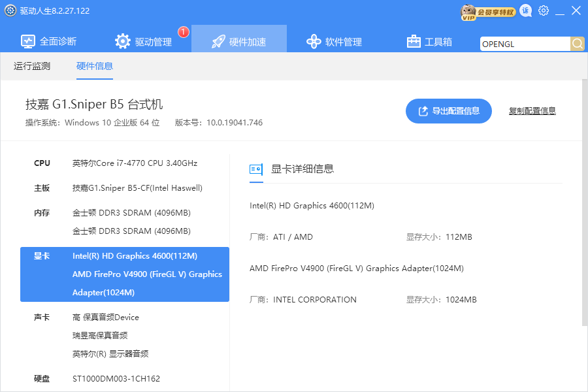Click the 显卡详细信息 card icon

click(x=256, y=169)
